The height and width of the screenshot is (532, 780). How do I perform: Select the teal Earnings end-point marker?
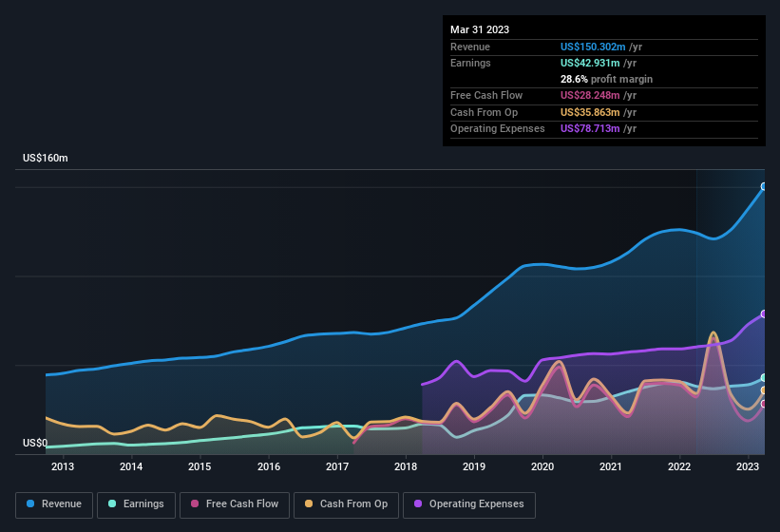764,378
